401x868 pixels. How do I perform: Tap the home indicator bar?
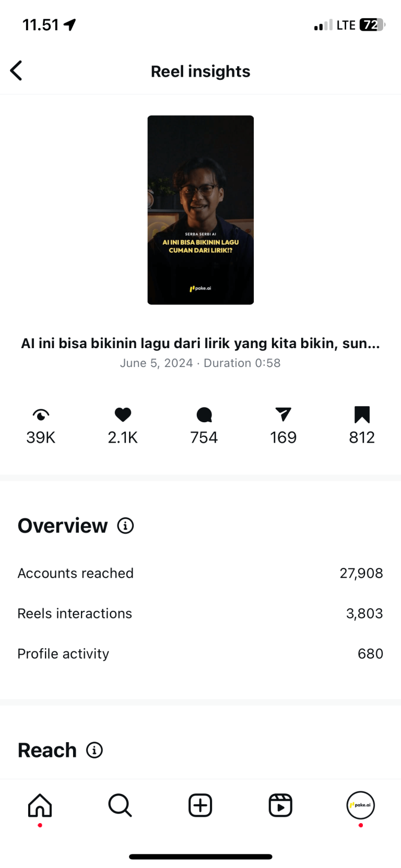point(200,857)
